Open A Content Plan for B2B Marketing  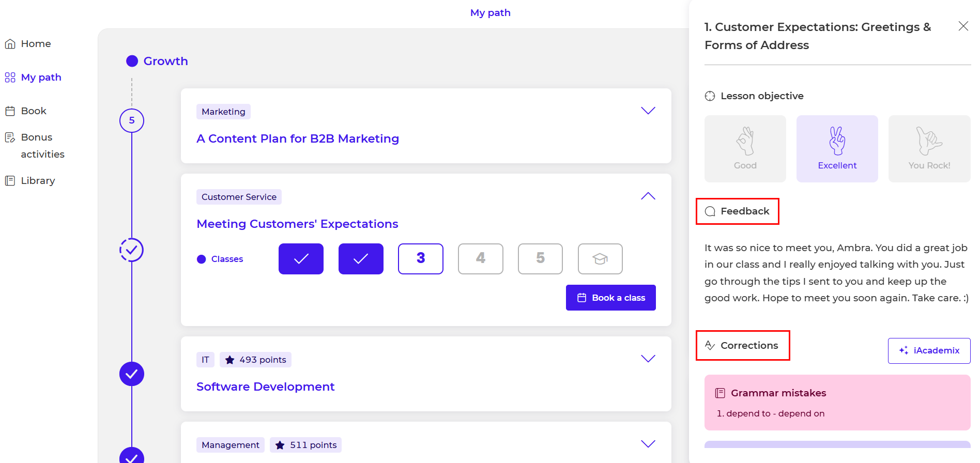[298, 139]
